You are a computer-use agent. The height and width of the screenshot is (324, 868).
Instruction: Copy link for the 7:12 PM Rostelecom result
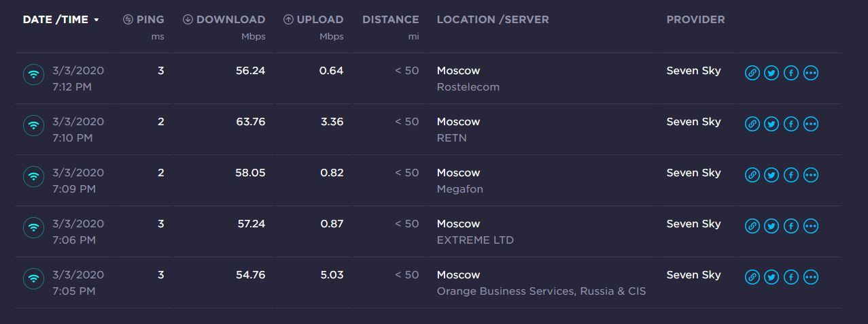(752, 73)
